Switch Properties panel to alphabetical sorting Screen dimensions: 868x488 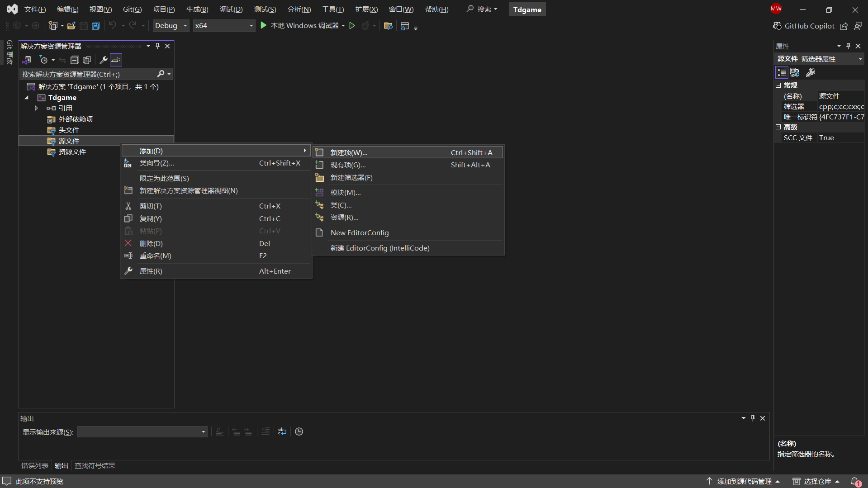click(x=795, y=72)
